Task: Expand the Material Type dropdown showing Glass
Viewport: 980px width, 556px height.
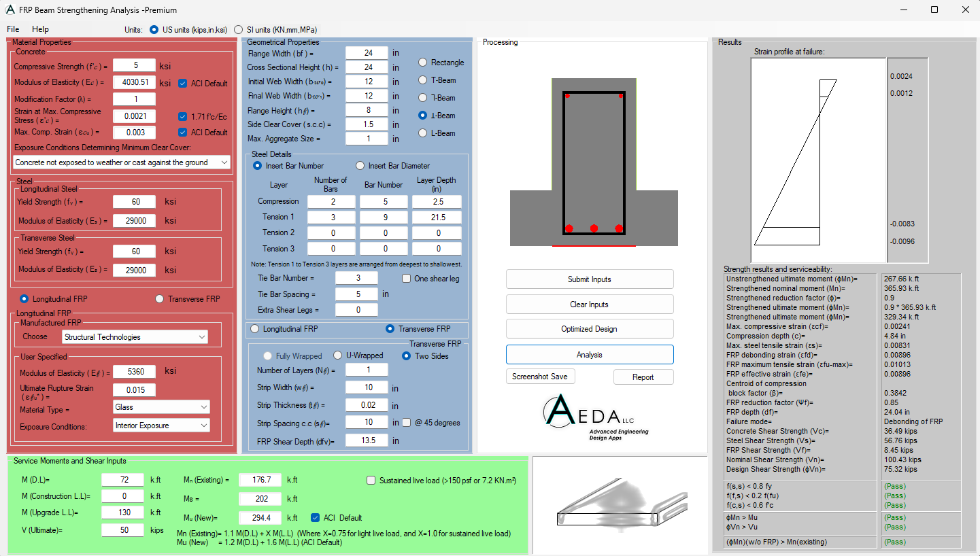Action: [x=162, y=407]
